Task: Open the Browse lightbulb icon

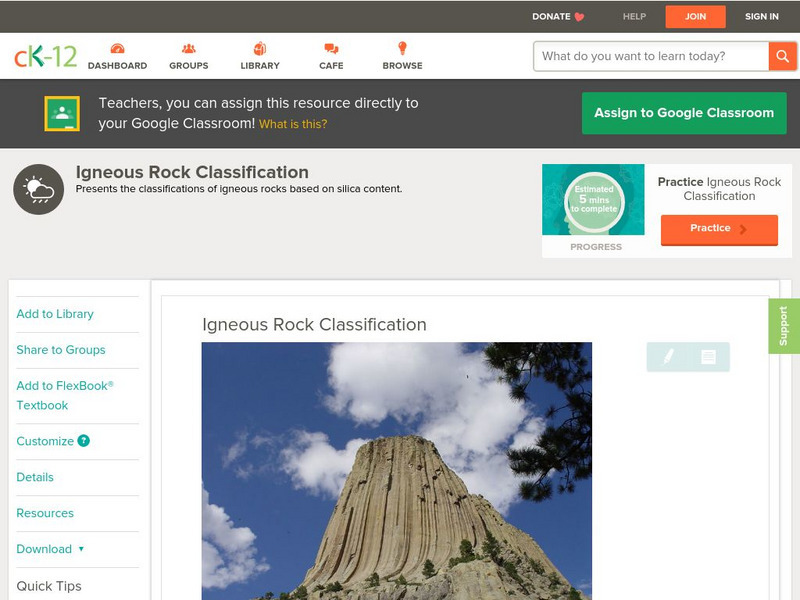Action: point(402,49)
